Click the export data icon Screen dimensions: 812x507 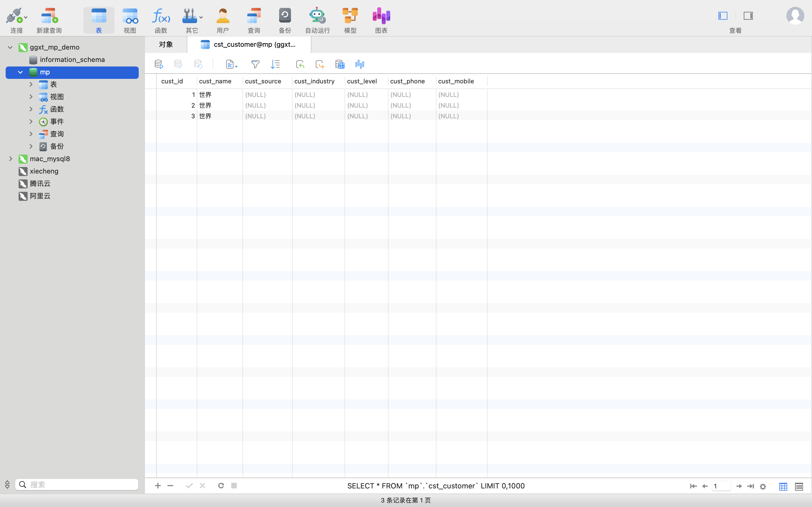point(319,64)
